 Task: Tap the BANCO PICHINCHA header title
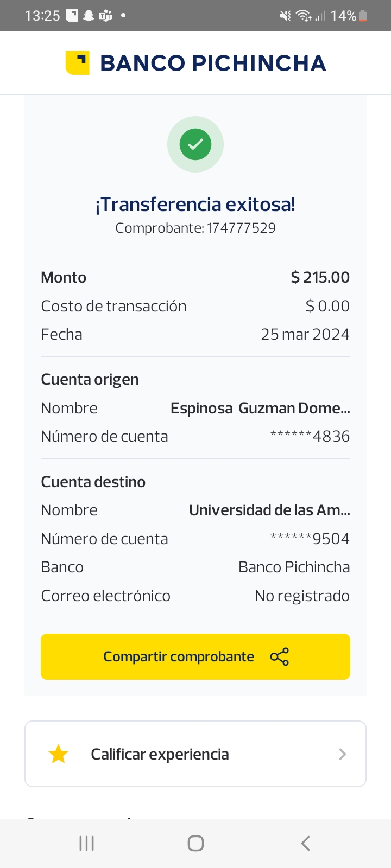213,63
